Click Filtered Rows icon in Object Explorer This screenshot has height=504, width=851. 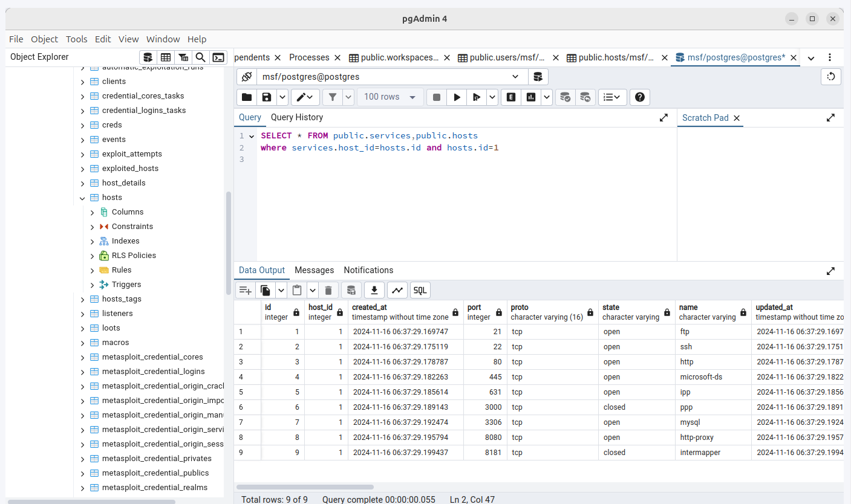[x=183, y=57]
